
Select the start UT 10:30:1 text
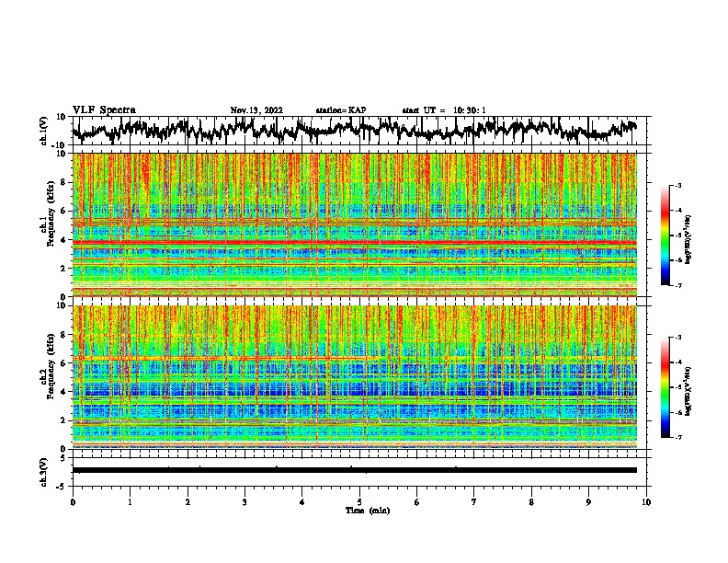[x=444, y=110]
